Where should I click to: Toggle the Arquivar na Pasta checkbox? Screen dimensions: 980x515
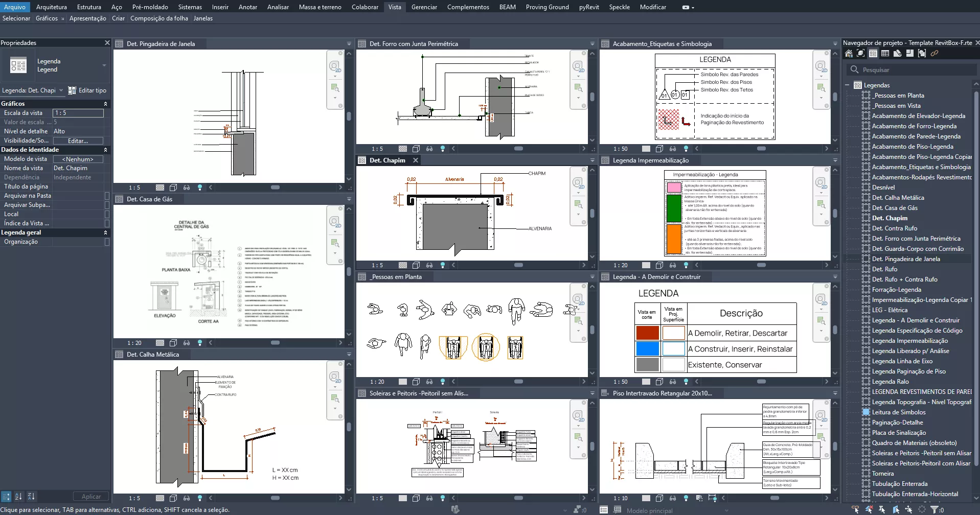pos(107,196)
